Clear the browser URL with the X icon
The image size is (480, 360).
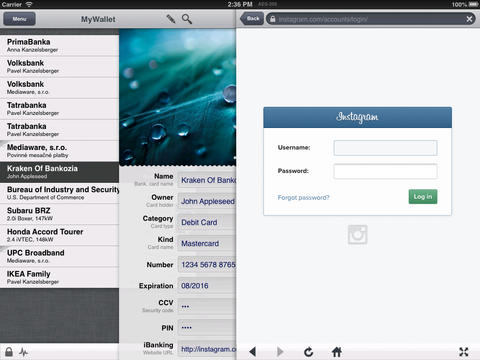point(469,19)
